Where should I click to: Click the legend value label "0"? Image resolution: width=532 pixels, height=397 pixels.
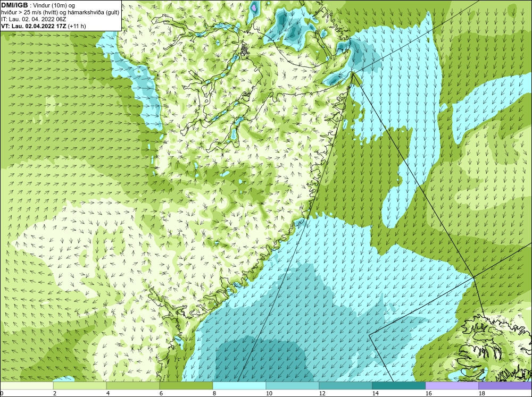pyautogui.click(x=2, y=393)
